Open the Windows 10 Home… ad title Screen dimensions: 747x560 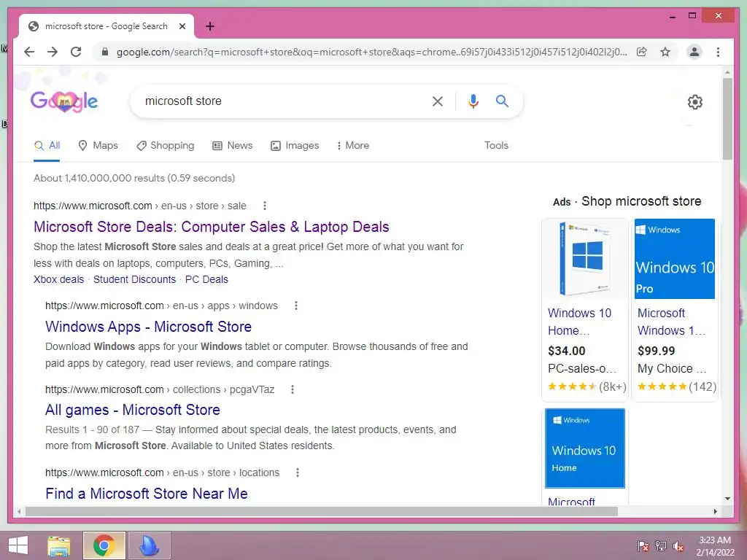579,322
